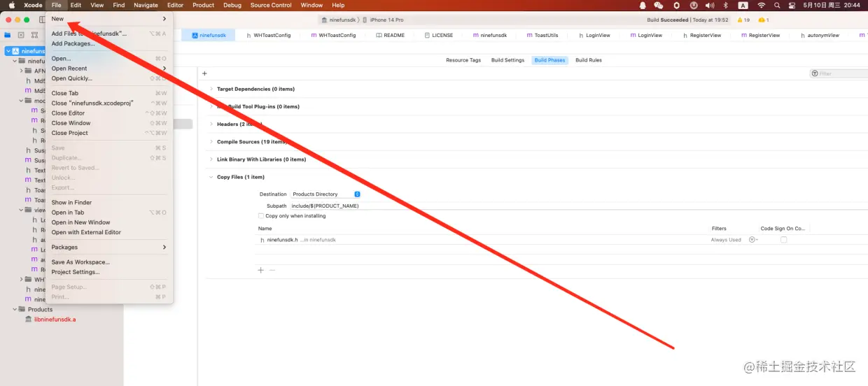Image resolution: width=868 pixels, height=386 pixels.
Task: Choose Save As Workspace... menu item
Action: tap(109, 262)
